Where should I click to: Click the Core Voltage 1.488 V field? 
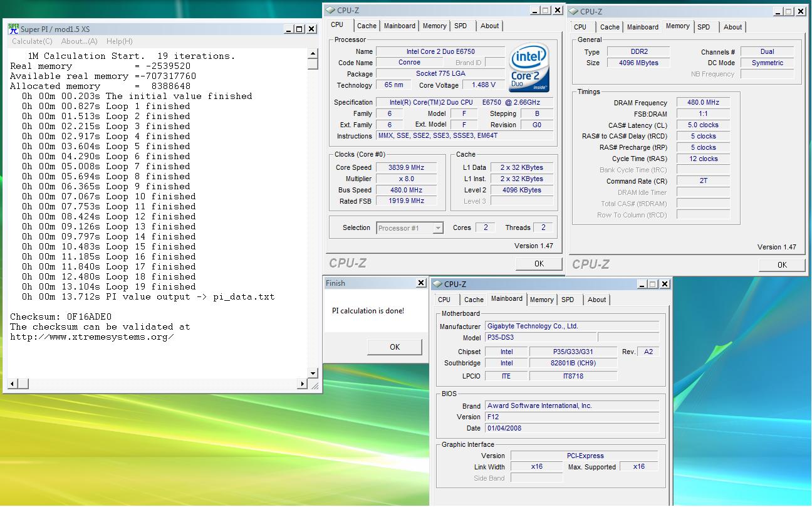[484, 85]
